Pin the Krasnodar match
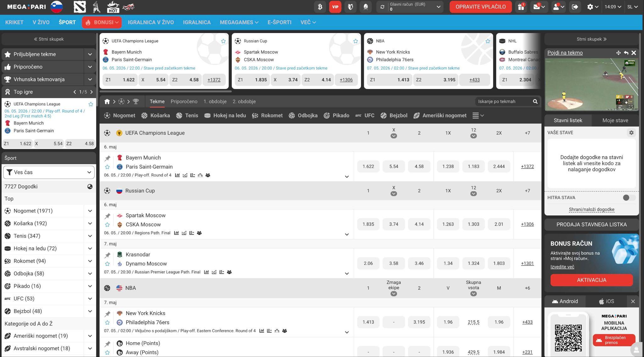Viewport: 644px width, 357px height. pyautogui.click(x=108, y=255)
